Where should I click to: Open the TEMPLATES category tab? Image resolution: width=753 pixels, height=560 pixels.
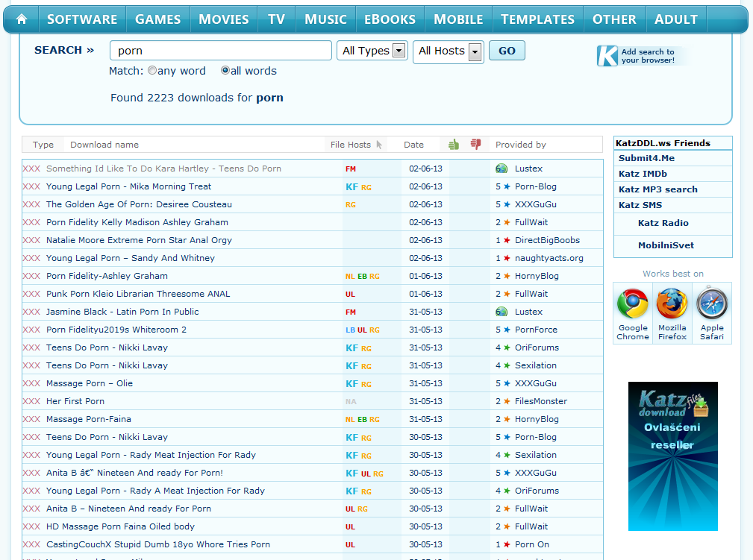coord(537,19)
